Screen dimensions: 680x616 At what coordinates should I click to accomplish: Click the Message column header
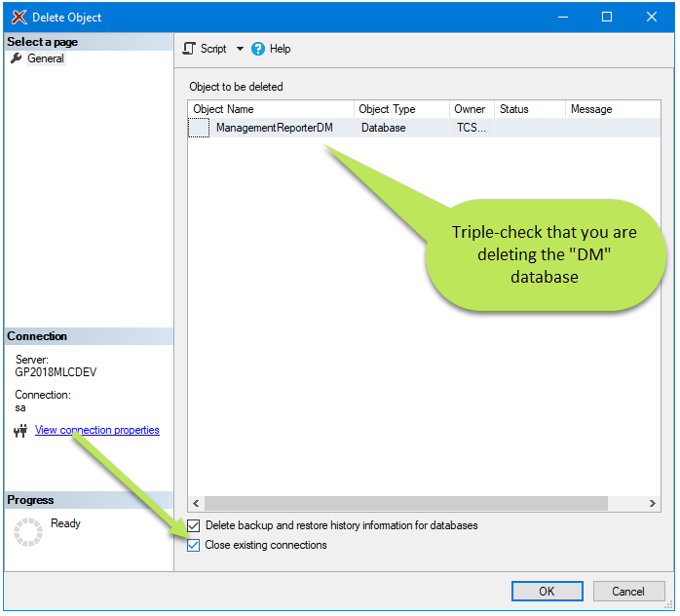coord(613,109)
